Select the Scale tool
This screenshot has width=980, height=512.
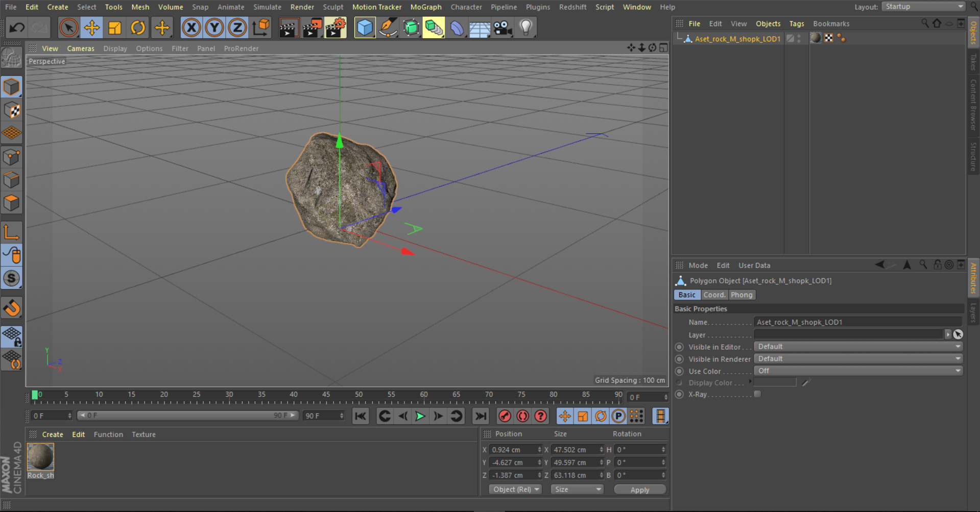(114, 28)
